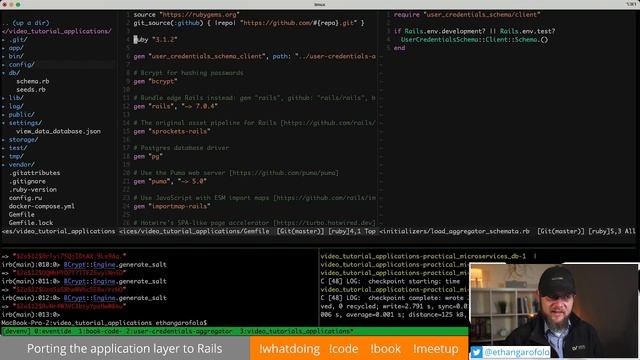Screen dimensions: 640x360
Task: Click the 'end' keyword in right pane
Action: pos(399,48)
